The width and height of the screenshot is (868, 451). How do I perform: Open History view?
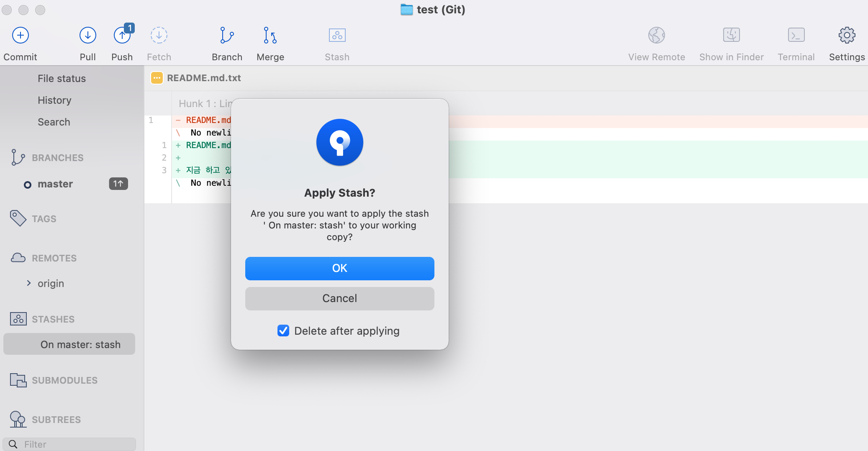tap(54, 100)
